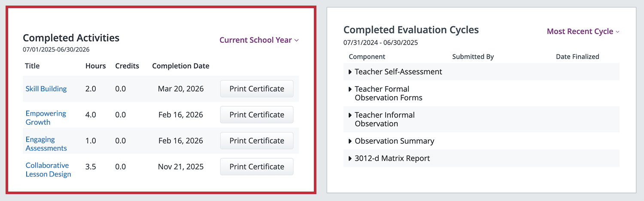644x201 pixels.
Task: Click the Date Finalized column header
Action: tap(577, 57)
